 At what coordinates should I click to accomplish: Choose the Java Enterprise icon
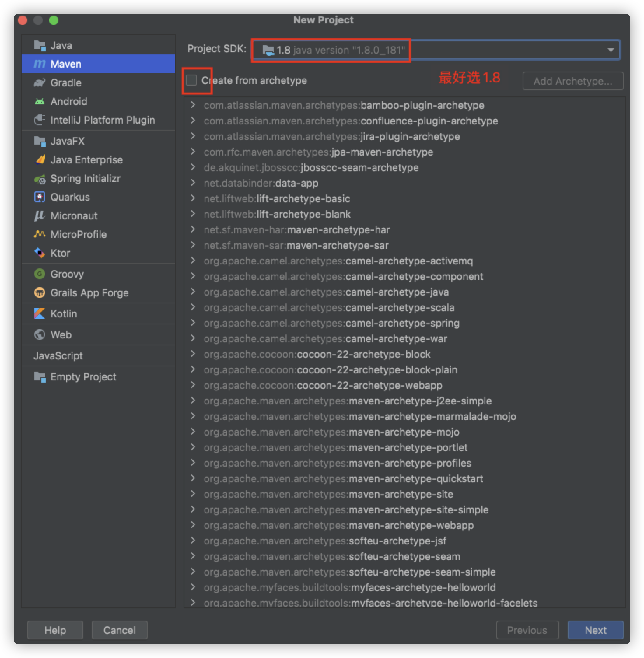[x=40, y=160]
